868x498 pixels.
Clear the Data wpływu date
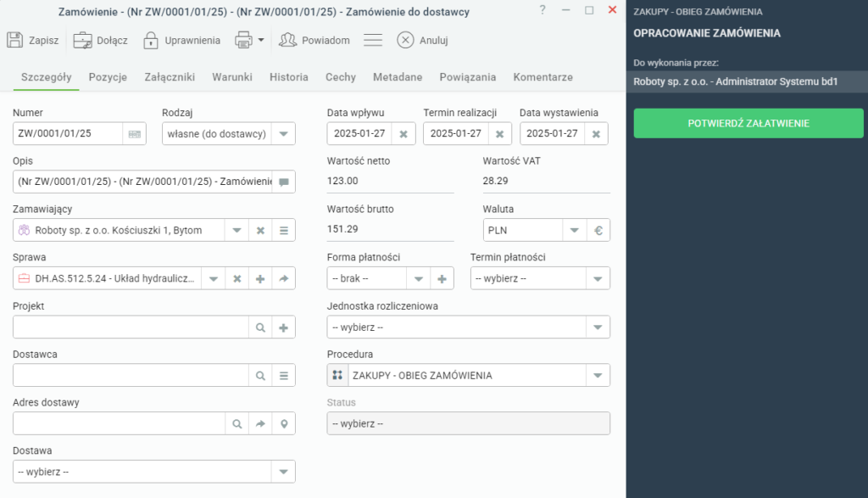pos(403,134)
